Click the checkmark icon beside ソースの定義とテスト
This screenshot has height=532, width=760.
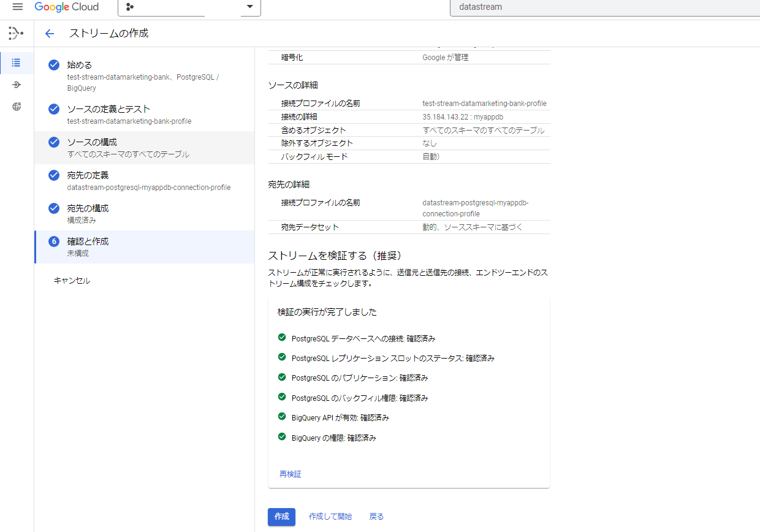(x=54, y=109)
